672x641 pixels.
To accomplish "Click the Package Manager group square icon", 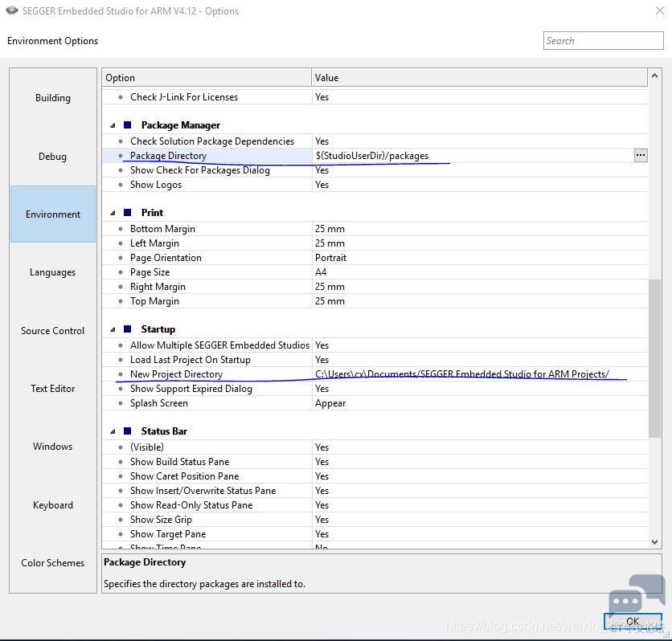I will click(x=127, y=125).
